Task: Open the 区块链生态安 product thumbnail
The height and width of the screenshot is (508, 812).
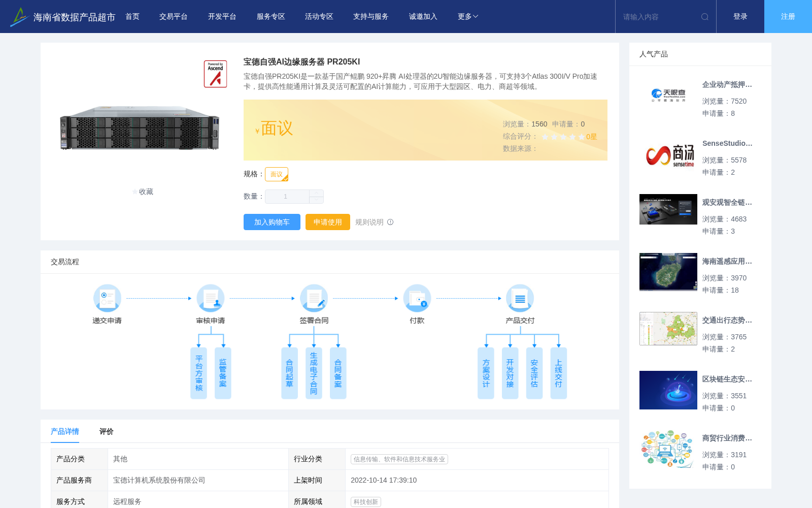Action: [x=668, y=390]
